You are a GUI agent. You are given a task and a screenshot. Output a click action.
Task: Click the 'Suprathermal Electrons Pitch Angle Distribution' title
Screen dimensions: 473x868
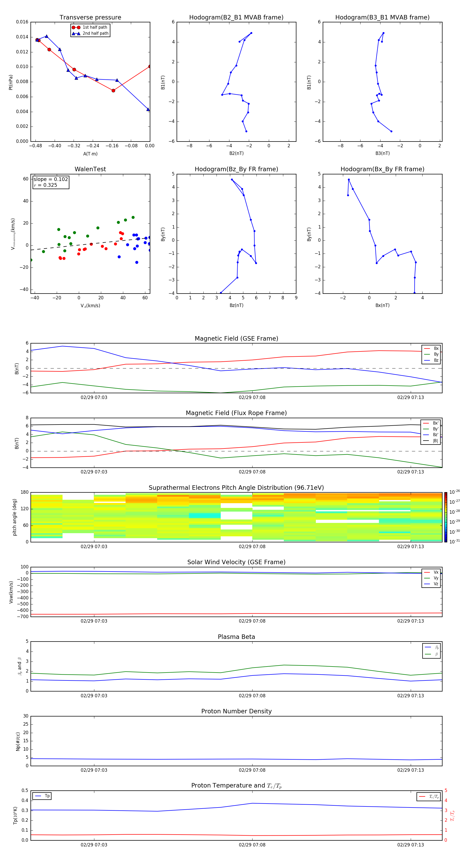[x=236, y=488]
